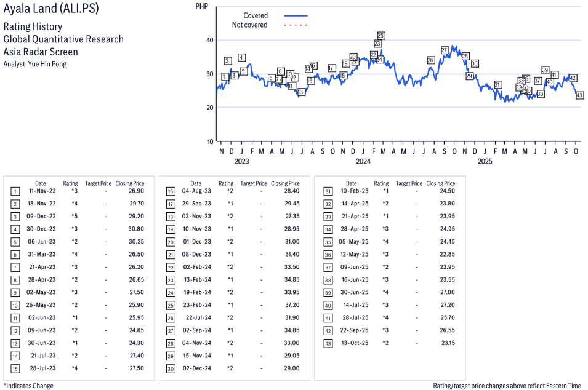
Task: Click chart marker 25 at the price peak
Action: pos(381,36)
